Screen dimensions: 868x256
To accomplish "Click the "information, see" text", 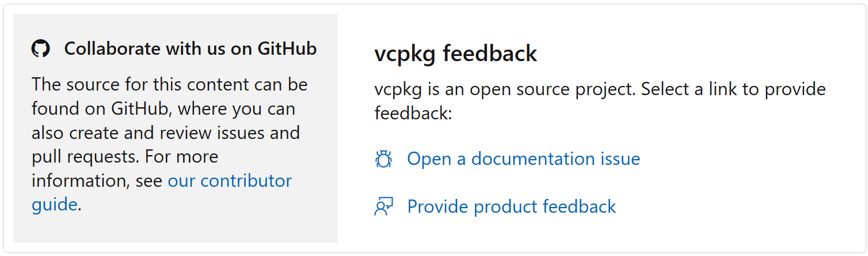I will point(97,181).
